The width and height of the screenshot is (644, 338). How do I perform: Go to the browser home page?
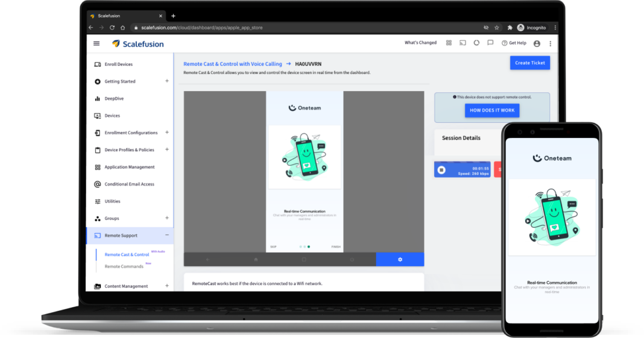(x=123, y=28)
